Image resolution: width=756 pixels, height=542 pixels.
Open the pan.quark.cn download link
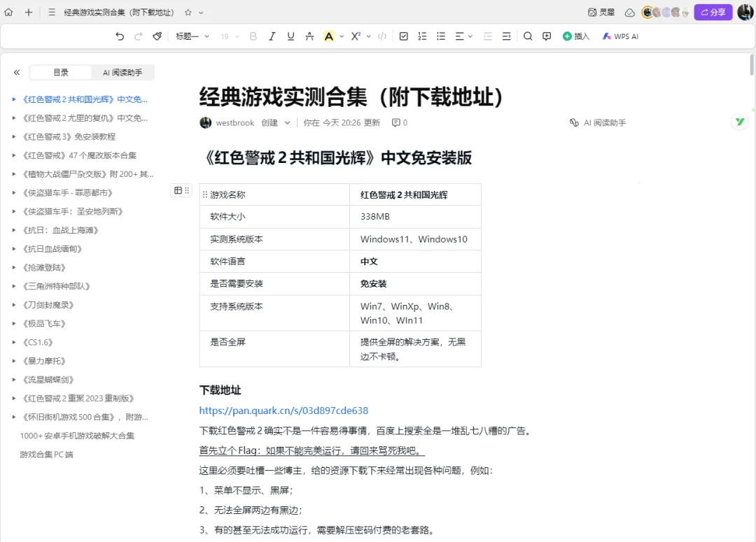tap(283, 411)
